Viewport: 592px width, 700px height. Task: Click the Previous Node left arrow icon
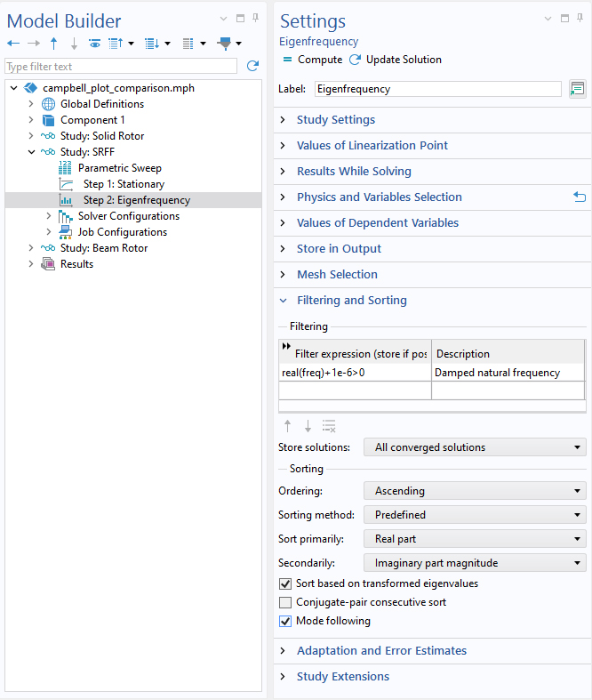(x=12, y=43)
